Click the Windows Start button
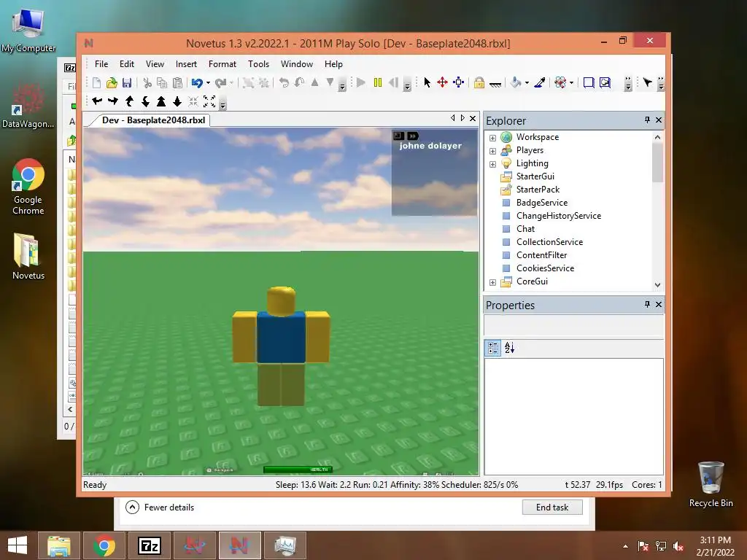 (18, 545)
